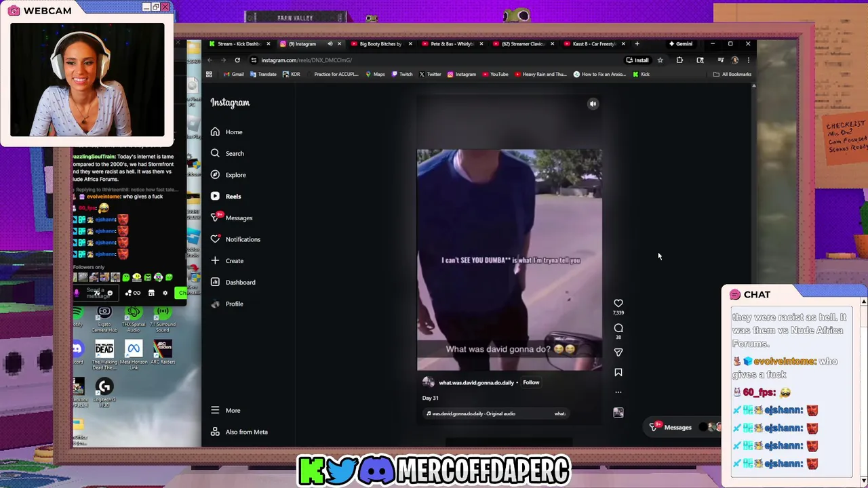Open Gmail bookmark
Screen dimensions: 868x488
[234, 75]
